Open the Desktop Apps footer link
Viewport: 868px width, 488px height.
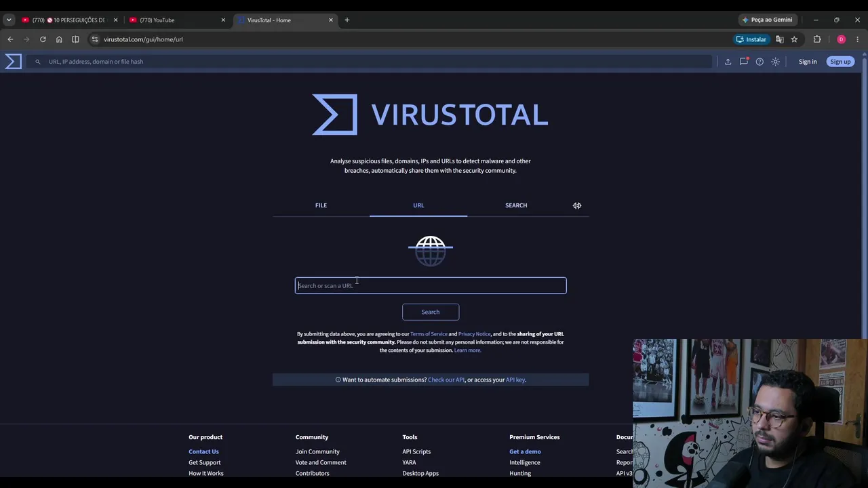point(420,473)
